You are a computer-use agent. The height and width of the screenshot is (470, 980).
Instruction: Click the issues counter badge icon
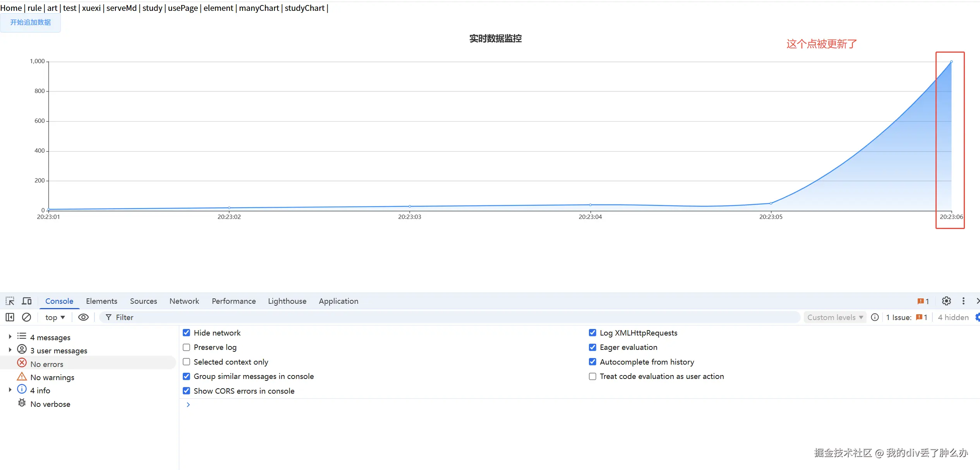pyautogui.click(x=923, y=301)
